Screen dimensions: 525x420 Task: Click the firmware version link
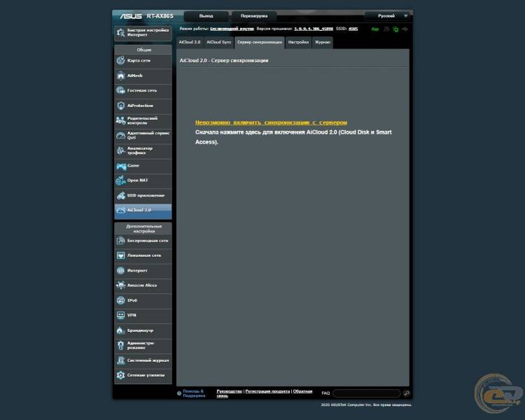[x=314, y=29]
